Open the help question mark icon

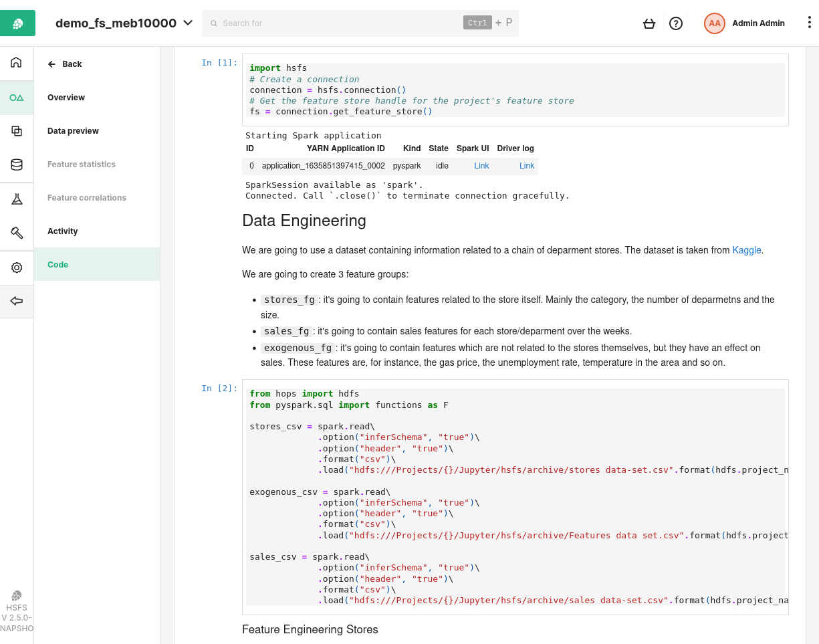coord(675,23)
